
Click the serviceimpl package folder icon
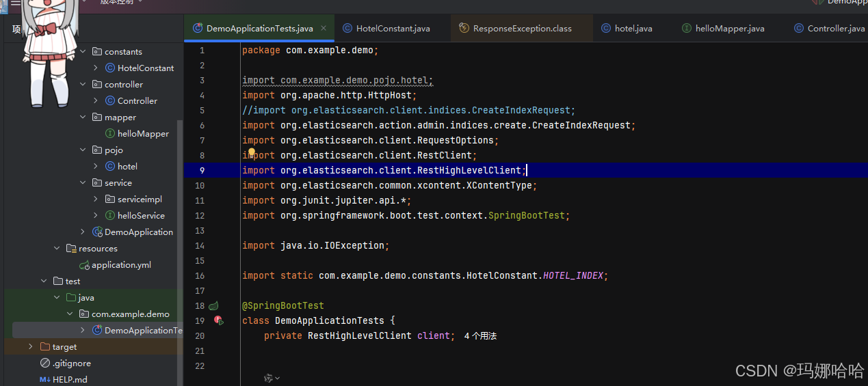(x=110, y=199)
